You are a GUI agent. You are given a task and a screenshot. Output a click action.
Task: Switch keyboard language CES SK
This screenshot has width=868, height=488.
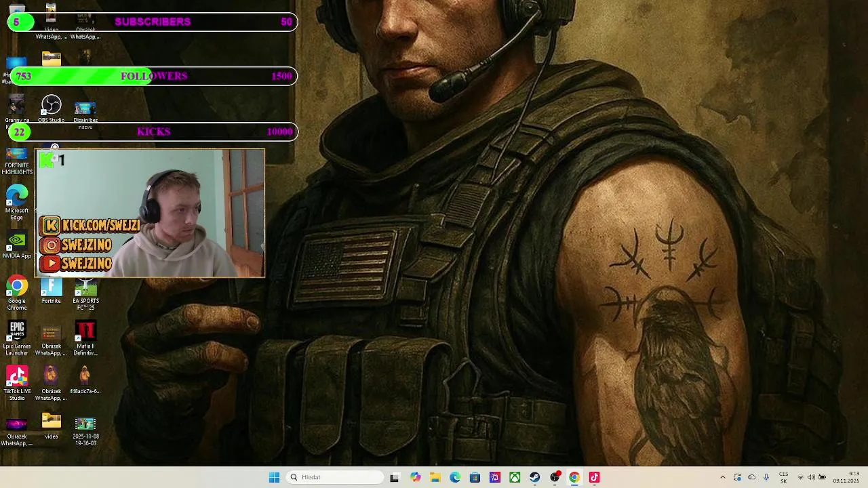pos(784,477)
